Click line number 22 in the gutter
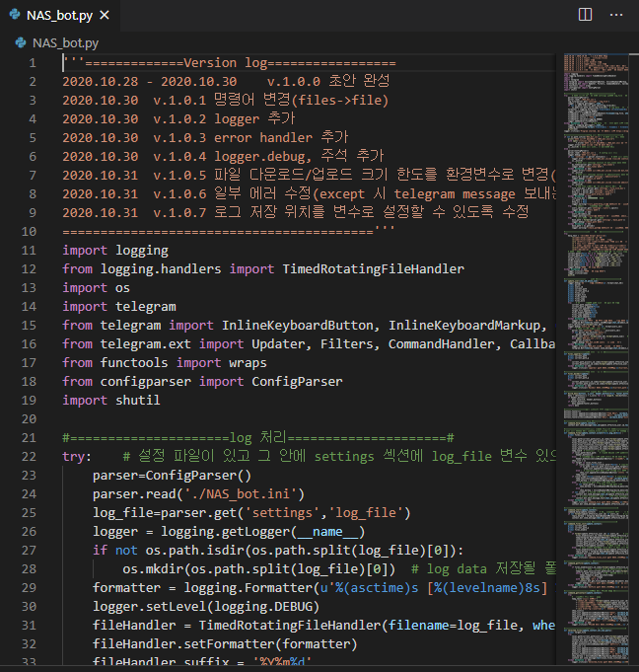The height and width of the screenshot is (672, 639). point(29,457)
